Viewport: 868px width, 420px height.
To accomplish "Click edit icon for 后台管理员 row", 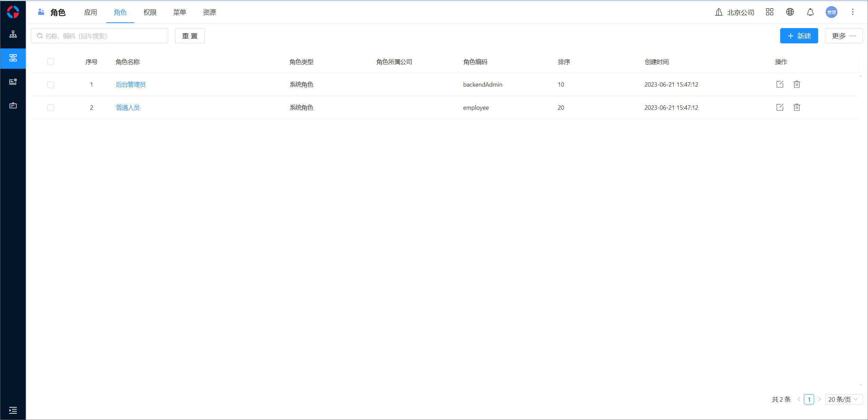I will [780, 84].
